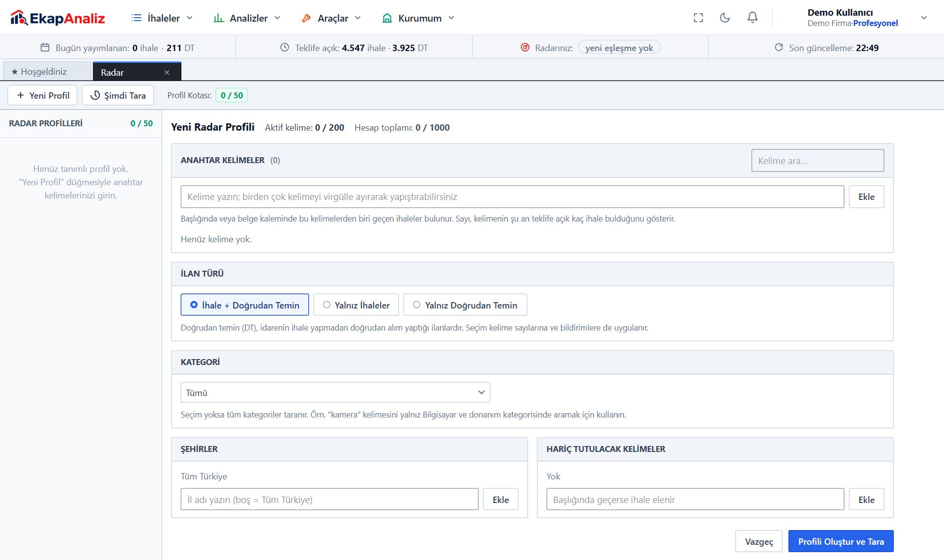
Task: Click the refresh icon beside Son güncelleme
Action: click(x=779, y=48)
